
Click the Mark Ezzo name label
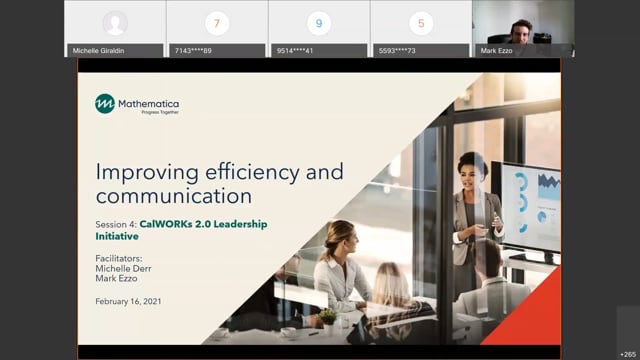[x=496, y=51]
